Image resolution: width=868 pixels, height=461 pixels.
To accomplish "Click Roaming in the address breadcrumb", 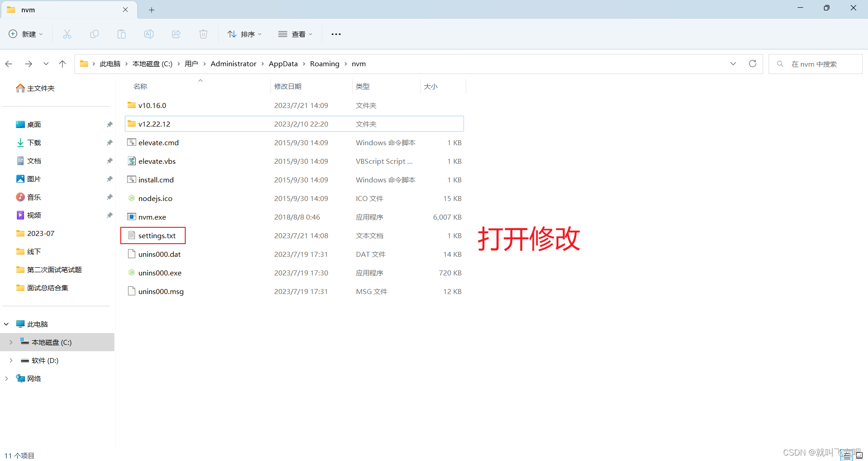I will coord(325,64).
